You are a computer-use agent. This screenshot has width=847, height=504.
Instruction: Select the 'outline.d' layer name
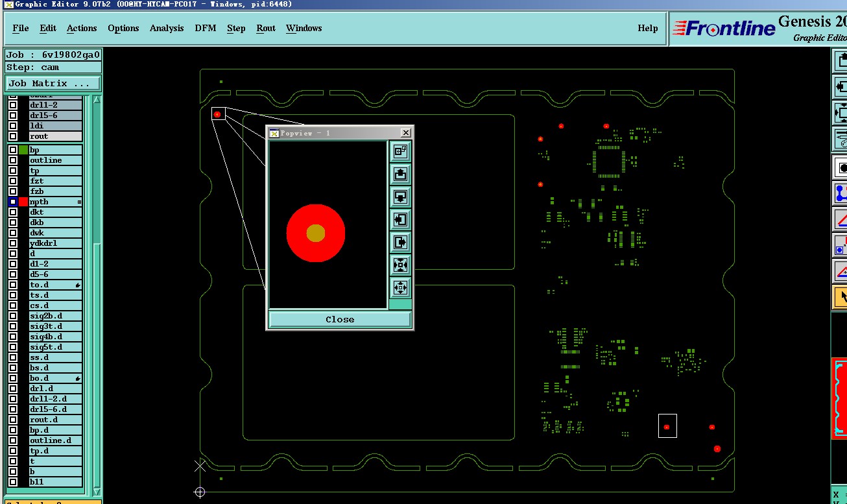click(x=56, y=440)
